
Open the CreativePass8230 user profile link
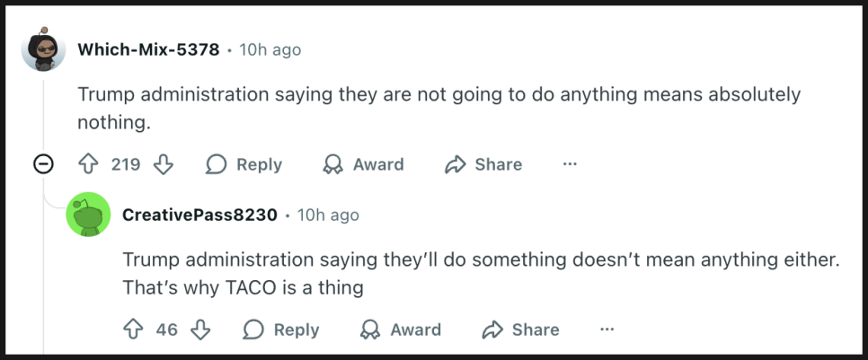pos(199,215)
